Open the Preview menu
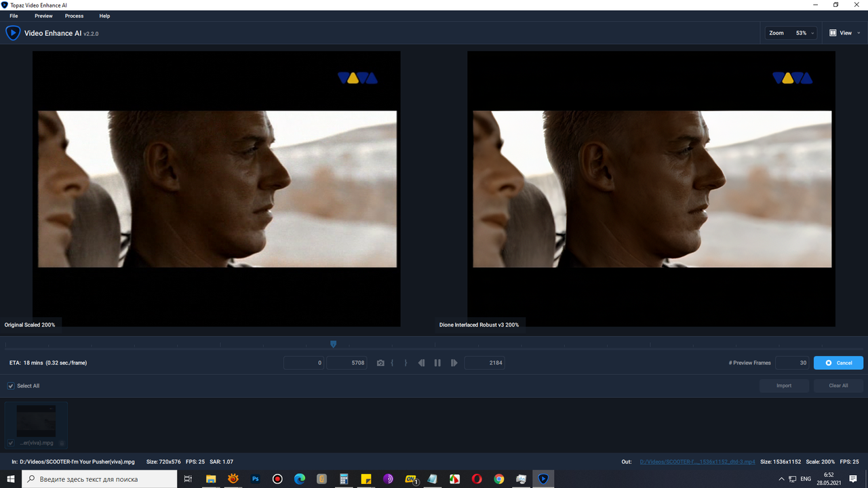The height and width of the screenshot is (488, 868). pos(43,16)
